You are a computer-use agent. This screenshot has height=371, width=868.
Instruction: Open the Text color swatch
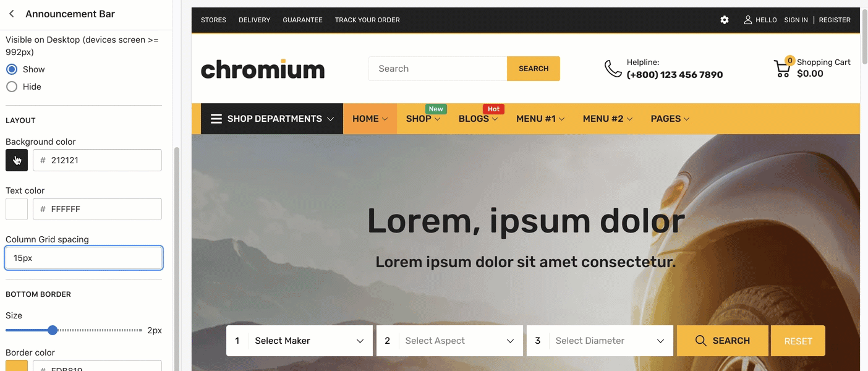(x=17, y=209)
